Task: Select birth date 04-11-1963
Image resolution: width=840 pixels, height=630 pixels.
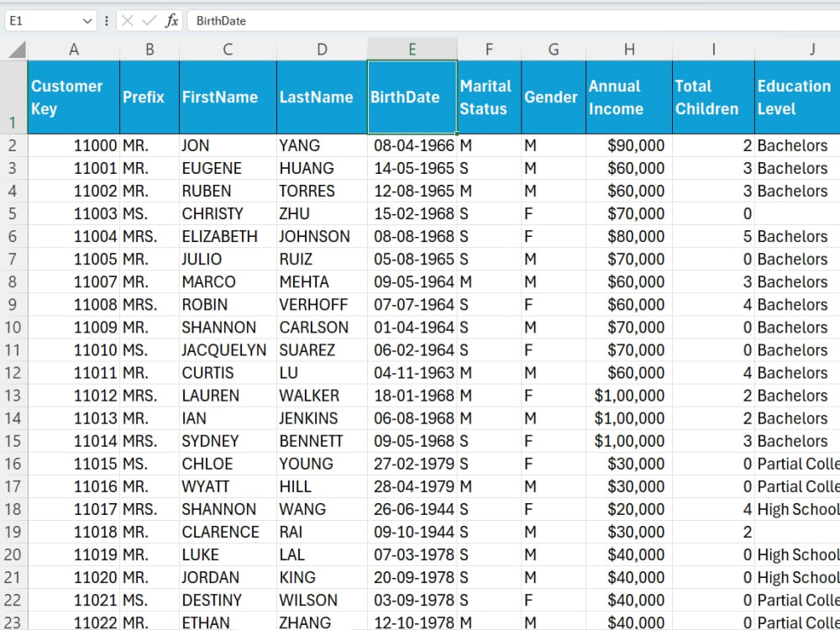Action: [x=412, y=373]
